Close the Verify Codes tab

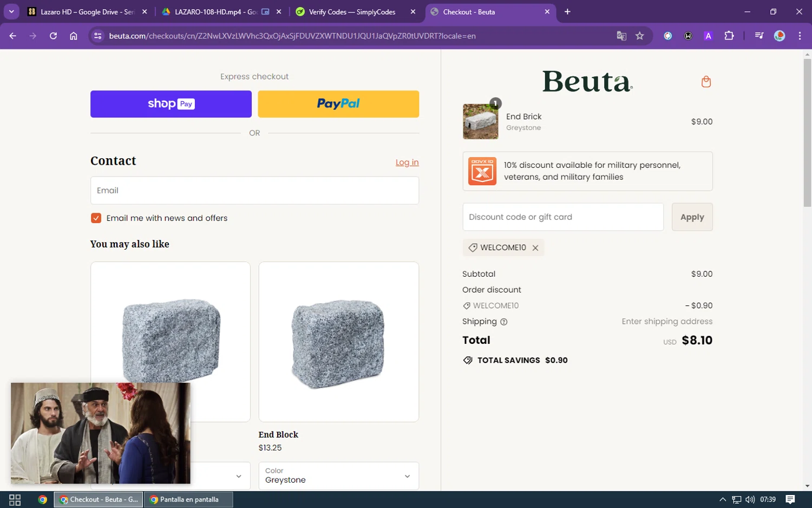click(x=413, y=11)
